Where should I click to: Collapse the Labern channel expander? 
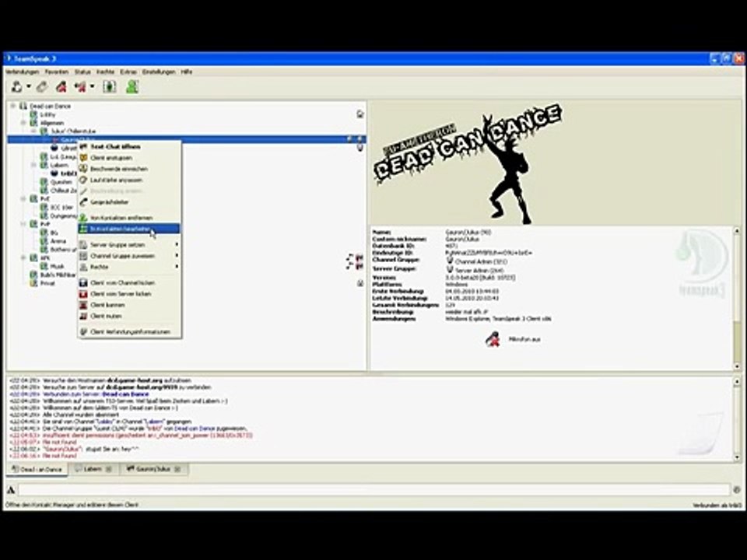click(x=33, y=165)
